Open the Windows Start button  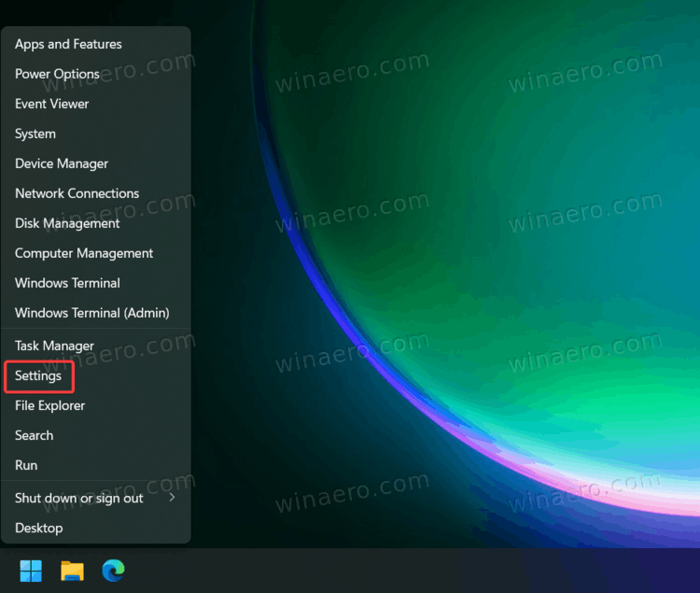[x=31, y=571]
